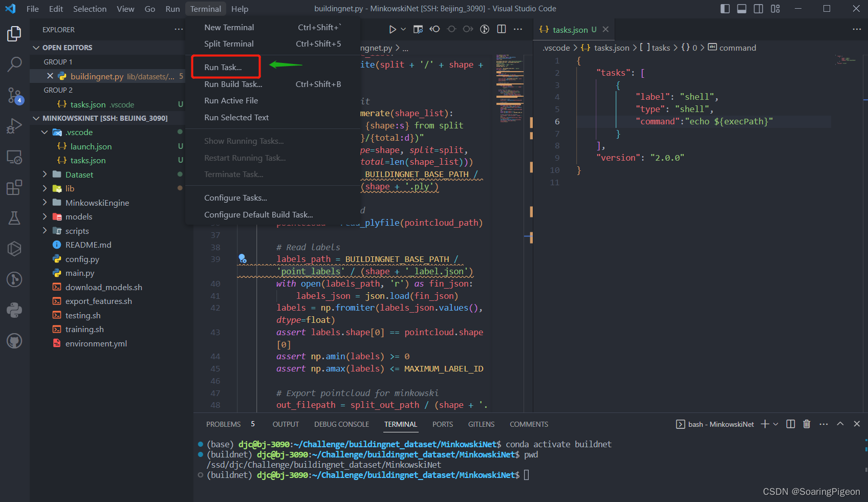This screenshot has width=868, height=502.
Task: Expand the lib folder
Action: [45, 188]
